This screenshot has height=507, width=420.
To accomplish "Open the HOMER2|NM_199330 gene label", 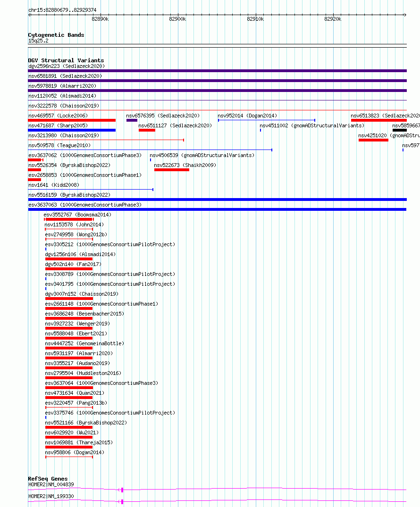I will (51, 496).
